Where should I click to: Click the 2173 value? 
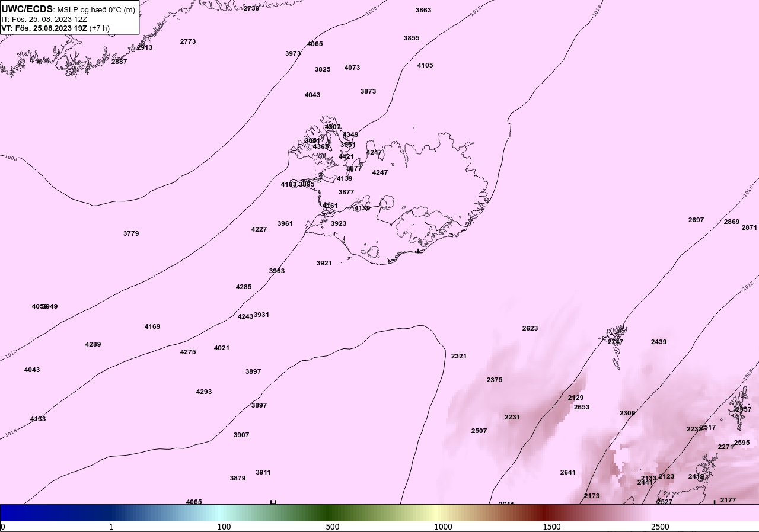coord(592,496)
